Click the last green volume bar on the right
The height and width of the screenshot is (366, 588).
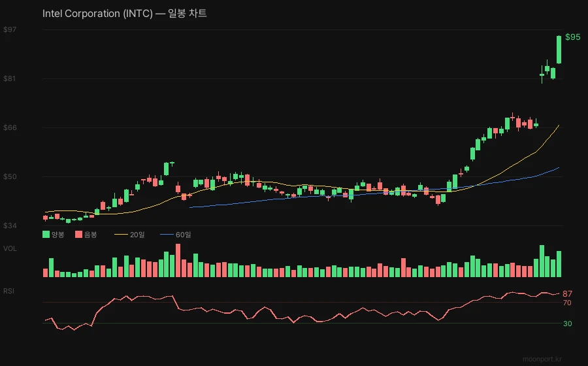click(x=559, y=264)
